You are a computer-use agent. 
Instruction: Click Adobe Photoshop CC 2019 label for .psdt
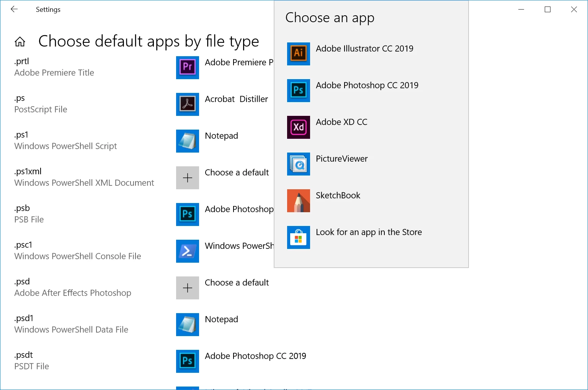[255, 356]
